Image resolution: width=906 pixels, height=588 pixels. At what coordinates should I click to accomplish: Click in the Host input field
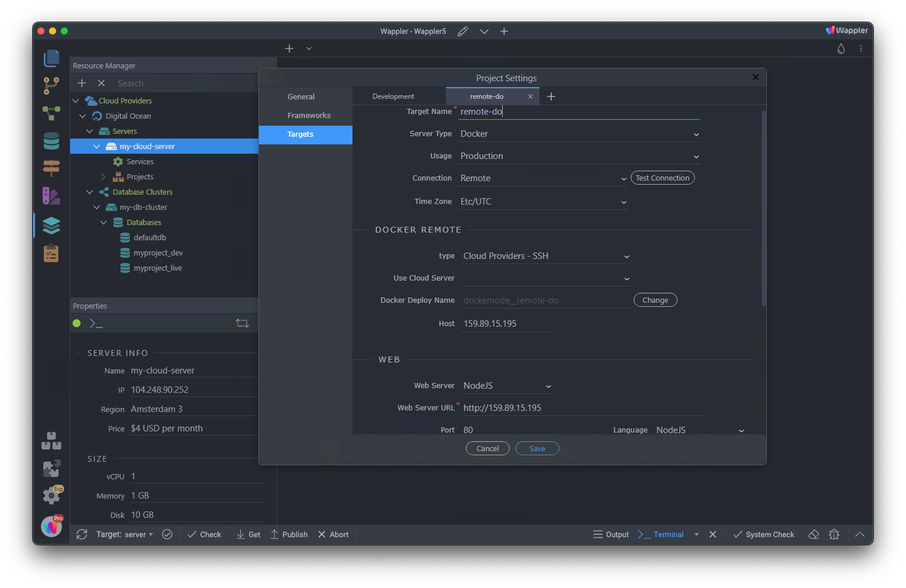tap(507, 324)
